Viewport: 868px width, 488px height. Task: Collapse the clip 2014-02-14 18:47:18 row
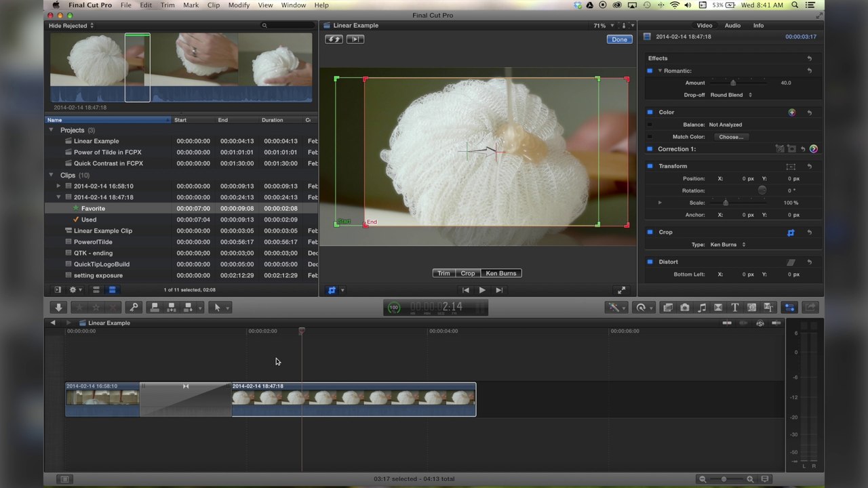pos(58,197)
